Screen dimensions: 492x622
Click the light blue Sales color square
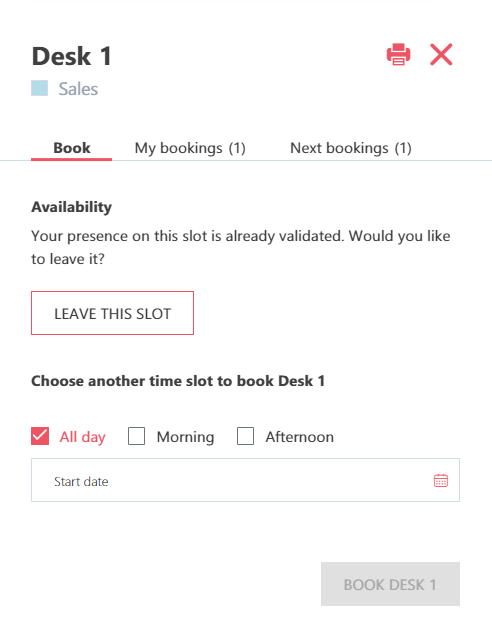[x=40, y=88]
